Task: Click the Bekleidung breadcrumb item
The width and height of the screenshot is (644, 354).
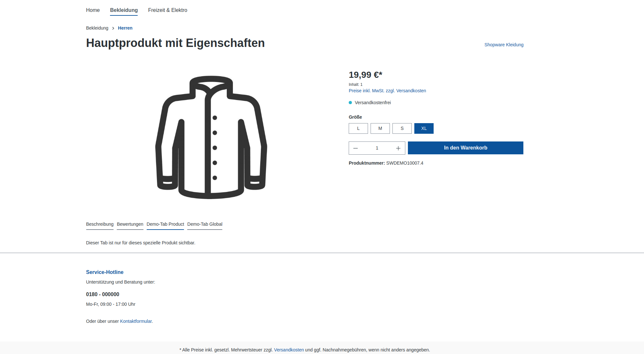Action: click(97, 28)
